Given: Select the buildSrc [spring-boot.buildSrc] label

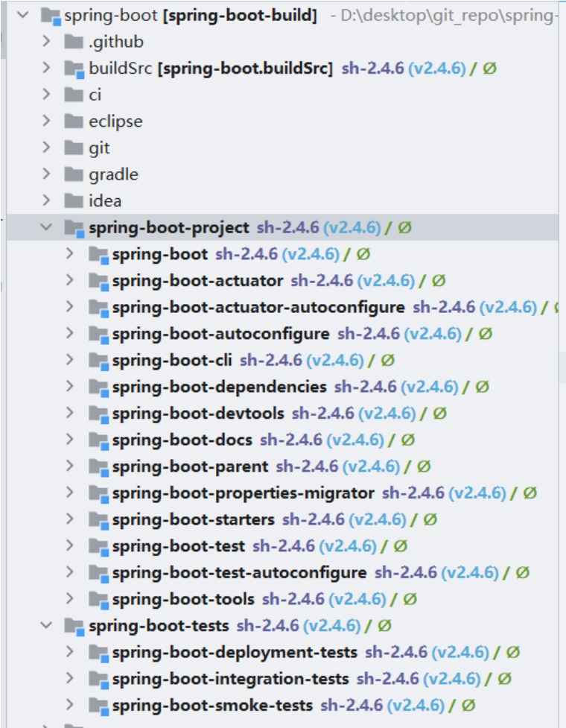Looking at the screenshot, I should (x=211, y=69).
